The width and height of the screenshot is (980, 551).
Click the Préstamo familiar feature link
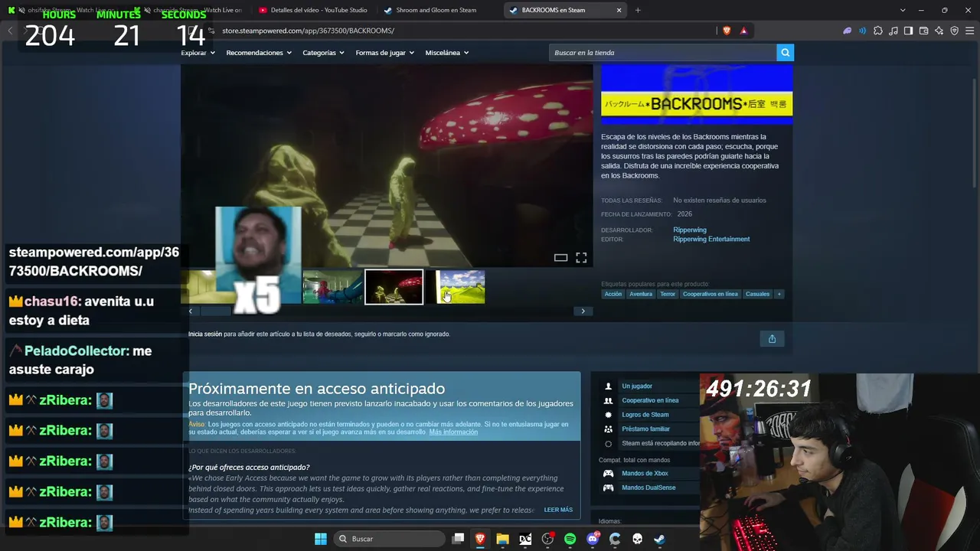(x=645, y=429)
